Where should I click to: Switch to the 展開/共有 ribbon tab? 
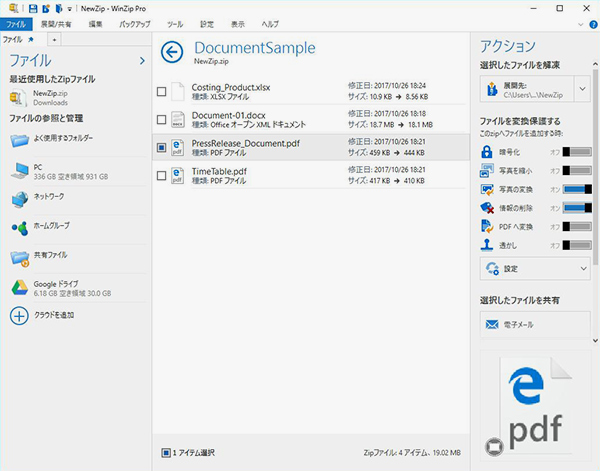(56, 23)
